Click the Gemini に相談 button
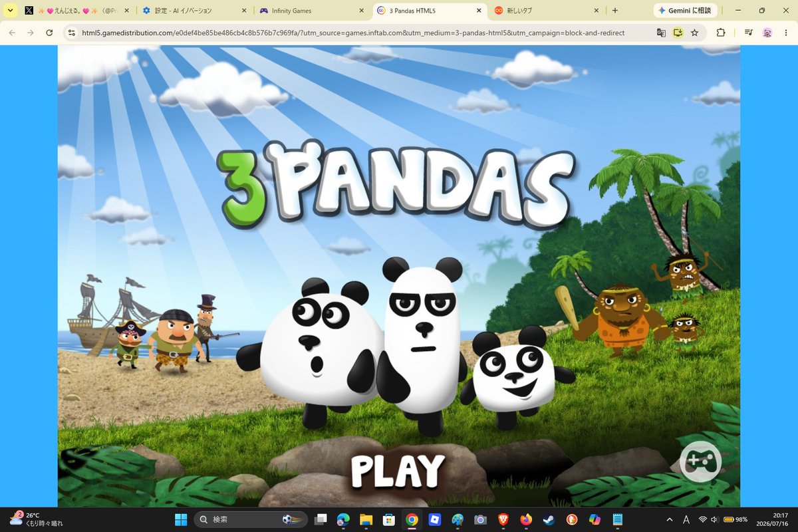The image size is (798, 532). (686, 11)
